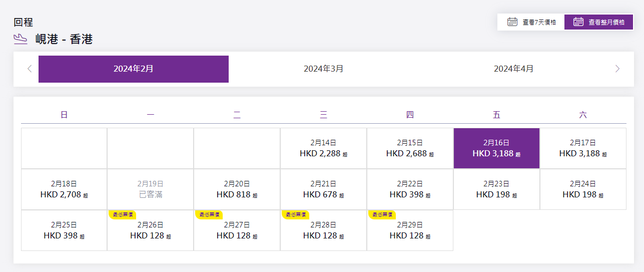Show later months with right chevron
This screenshot has height=272, width=644.
(617, 69)
